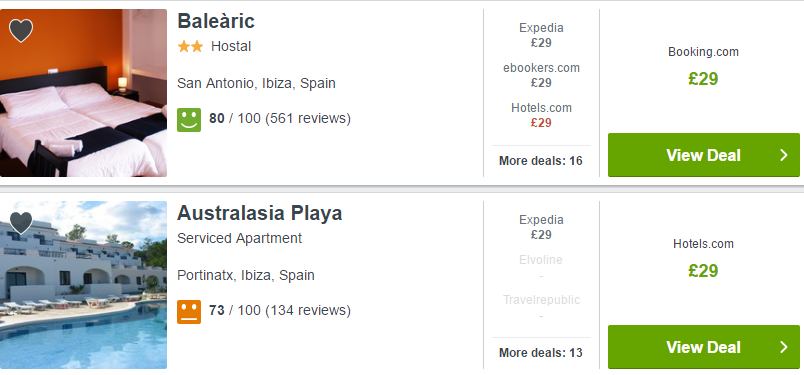804x375 pixels.
Task: Open the Australasia Playa pool photo thumbnail
Action: click(x=84, y=285)
